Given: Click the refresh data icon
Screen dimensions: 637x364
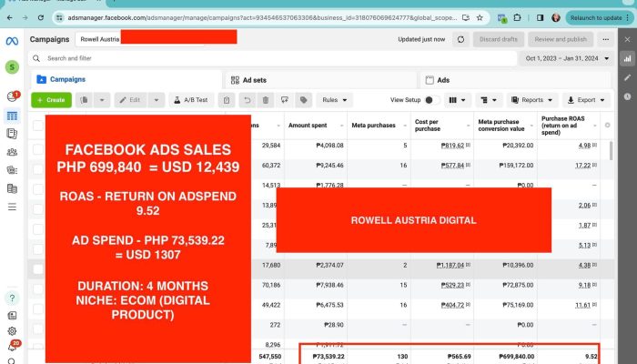Looking at the screenshot, I should click(460, 39).
